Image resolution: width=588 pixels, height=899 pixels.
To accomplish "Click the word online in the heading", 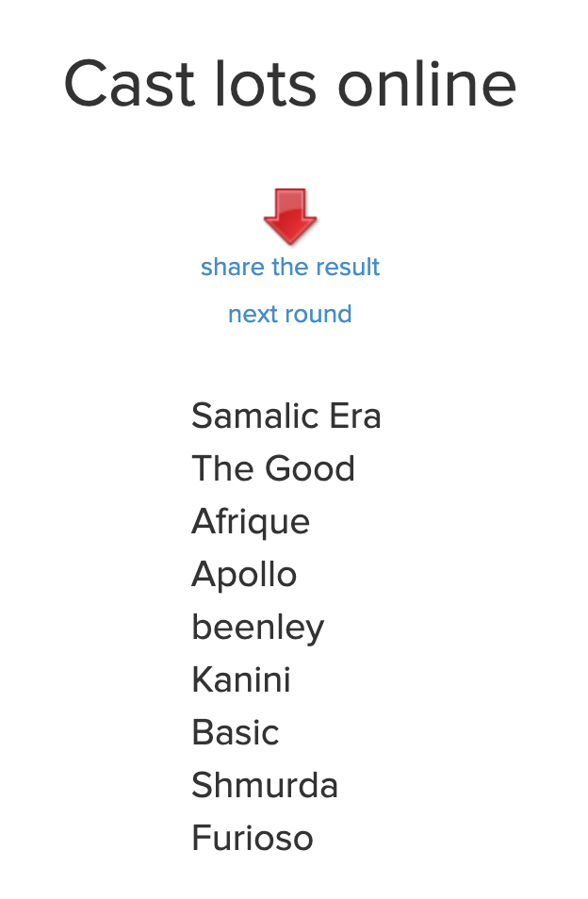I will 428,84.
